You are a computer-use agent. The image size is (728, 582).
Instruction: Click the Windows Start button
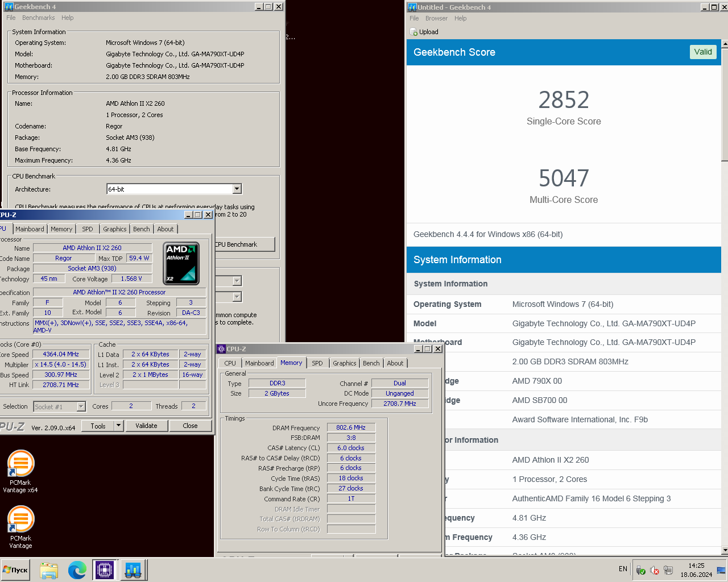click(x=15, y=569)
